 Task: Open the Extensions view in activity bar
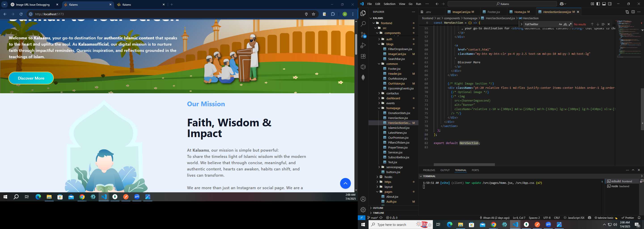363,56
